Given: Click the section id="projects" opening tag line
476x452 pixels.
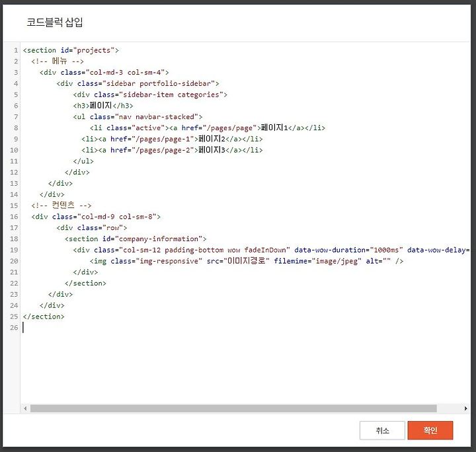Looking at the screenshot, I should click(71, 50).
